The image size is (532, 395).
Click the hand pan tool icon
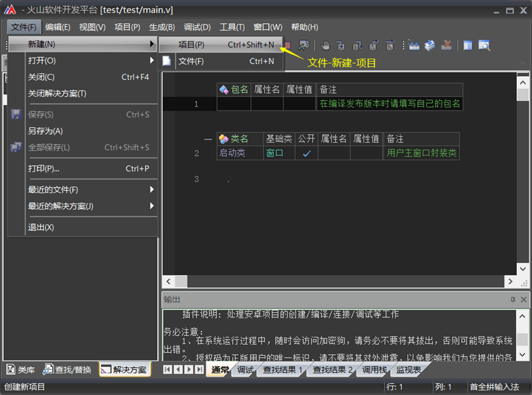[325, 45]
